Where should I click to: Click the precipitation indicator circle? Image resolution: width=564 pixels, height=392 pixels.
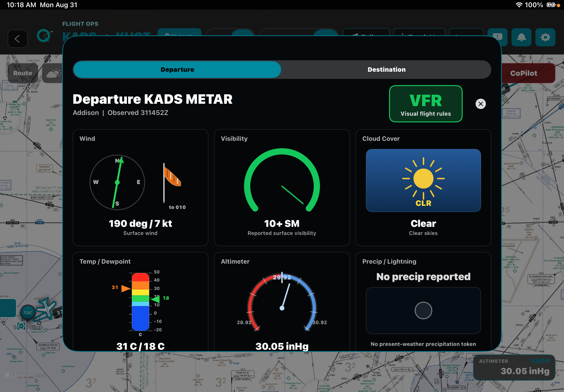[423, 310]
